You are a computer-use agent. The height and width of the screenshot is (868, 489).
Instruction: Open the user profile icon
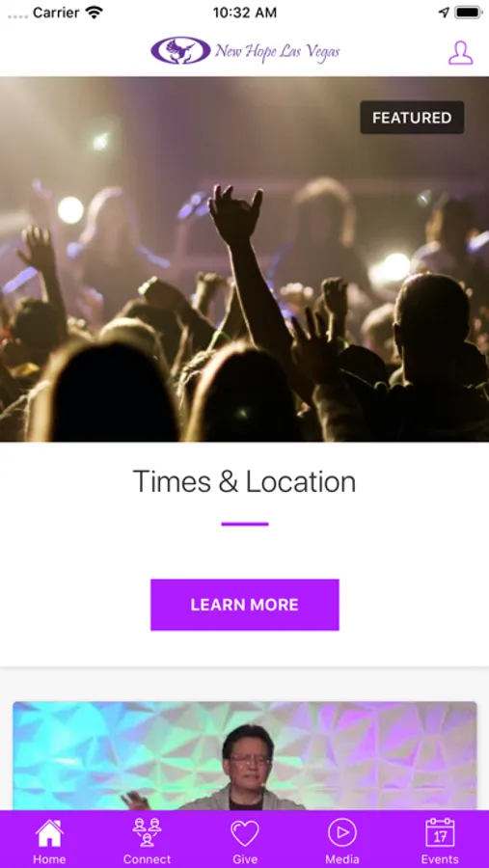[x=460, y=53]
